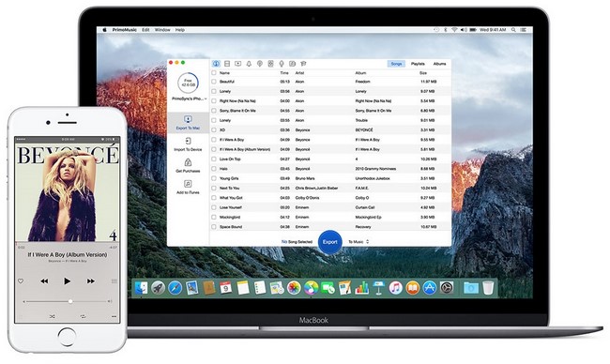Sort songs by the Artist column header
Viewport: 610px width, 364px height.
point(299,73)
